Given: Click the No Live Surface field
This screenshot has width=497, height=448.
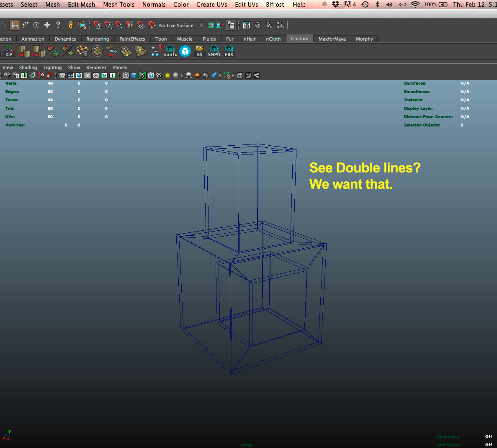Looking at the screenshot, I should pyautogui.click(x=176, y=26).
